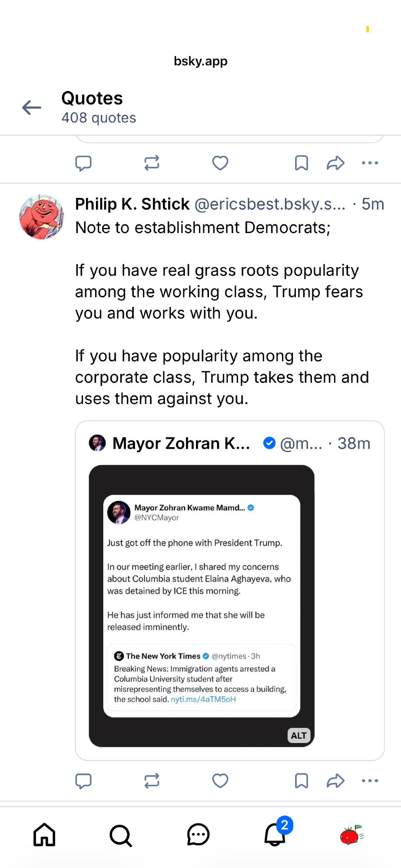Like the post above Philip's

220,163
